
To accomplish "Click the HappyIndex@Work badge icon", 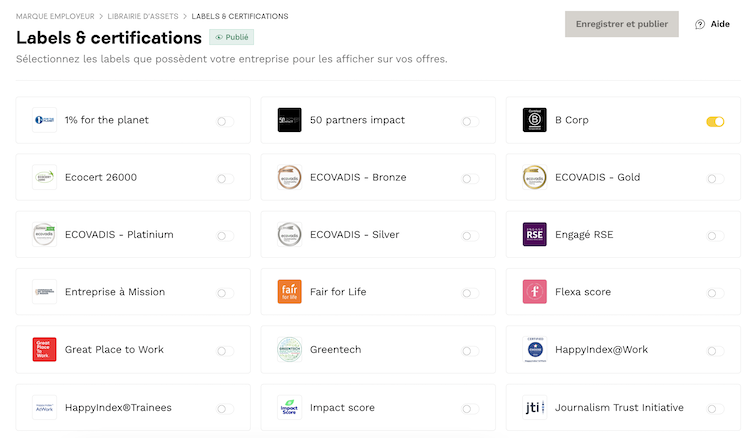I will 534,350.
